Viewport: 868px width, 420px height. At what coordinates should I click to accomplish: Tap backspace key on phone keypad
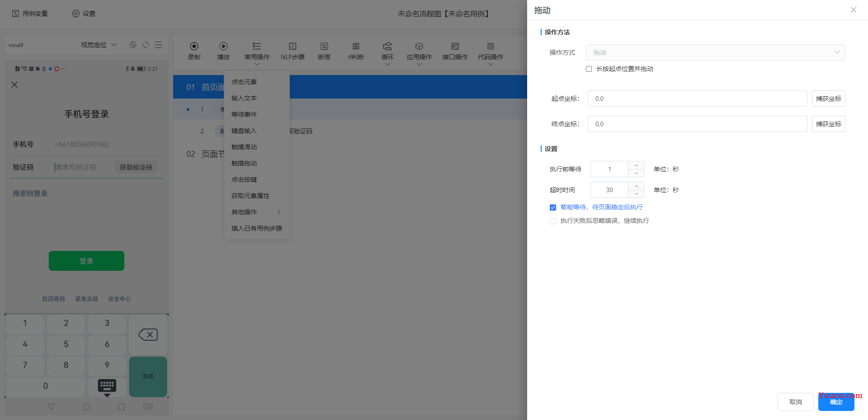(x=148, y=335)
